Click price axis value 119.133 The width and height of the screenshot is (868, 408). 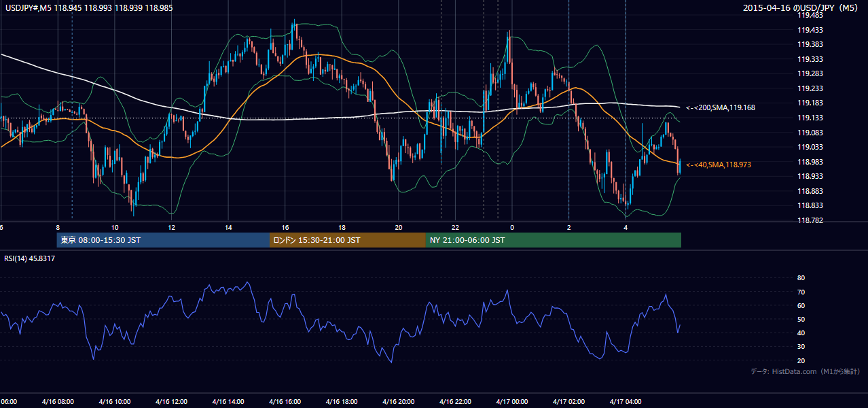pos(810,118)
